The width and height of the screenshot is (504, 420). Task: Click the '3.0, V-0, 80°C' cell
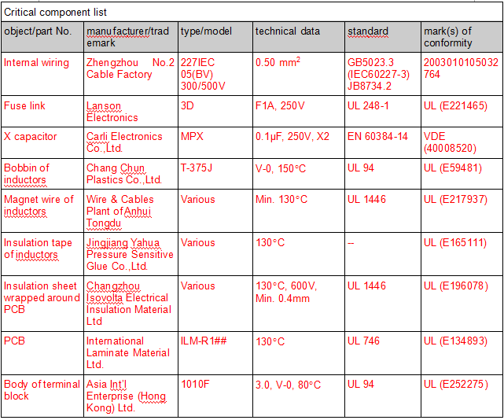tap(299, 396)
